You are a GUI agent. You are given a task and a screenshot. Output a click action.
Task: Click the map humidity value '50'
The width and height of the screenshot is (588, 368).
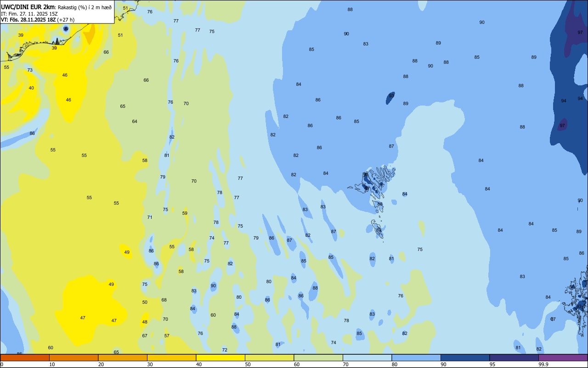point(145,302)
